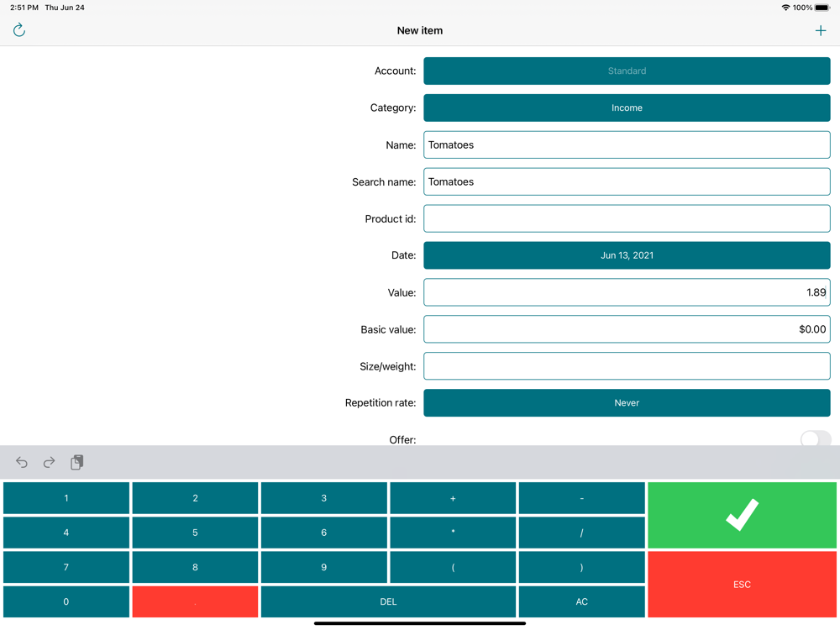
Task: Focus the Search name field
Action: 627,181
